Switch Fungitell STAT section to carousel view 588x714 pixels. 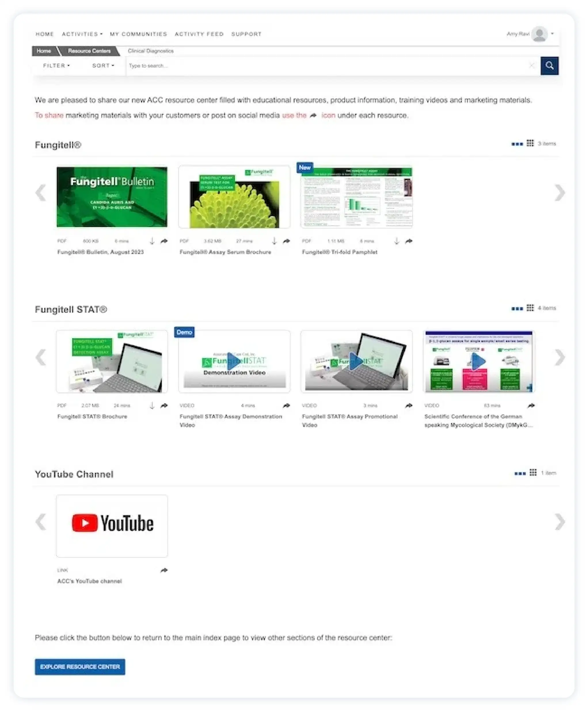click(x=517, y=308)
